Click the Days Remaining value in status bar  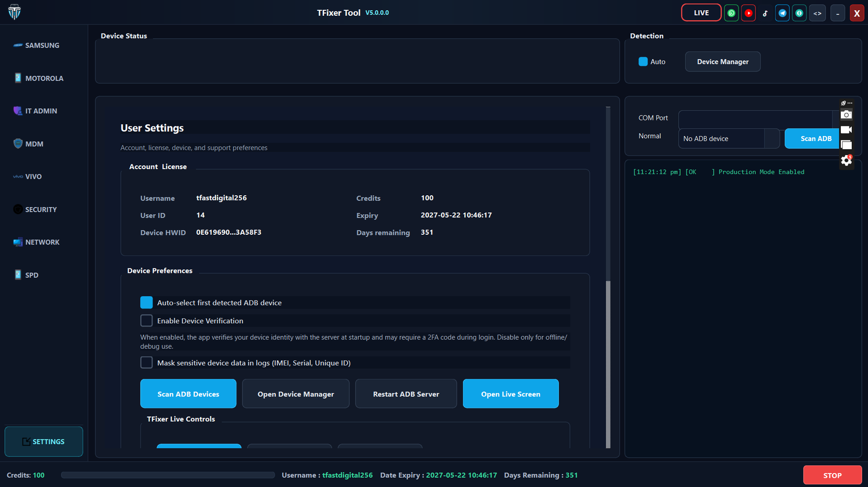tap(572, 475)
